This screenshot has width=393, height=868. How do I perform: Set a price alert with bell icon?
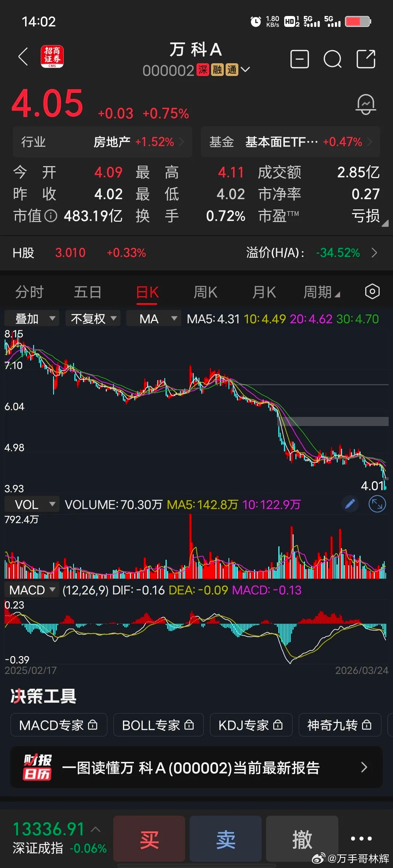point(366,104)
